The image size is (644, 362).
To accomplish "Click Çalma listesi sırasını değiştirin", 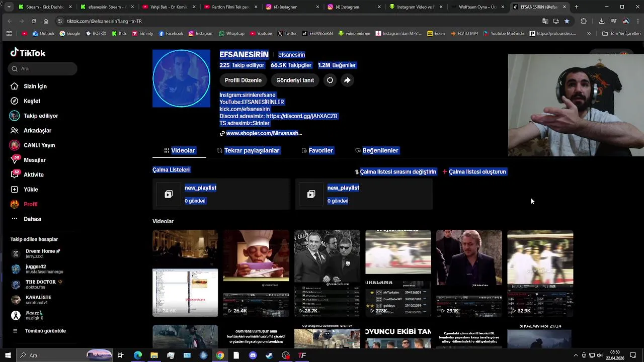I will point(395,172).
